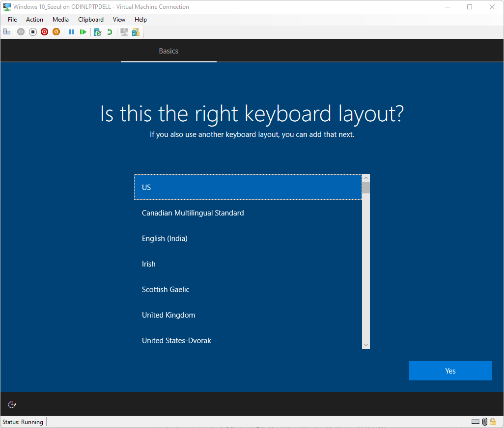Screen dimensions: 504x428
Task: Click the mouse icon in status bar
Action: coord(485,422)
